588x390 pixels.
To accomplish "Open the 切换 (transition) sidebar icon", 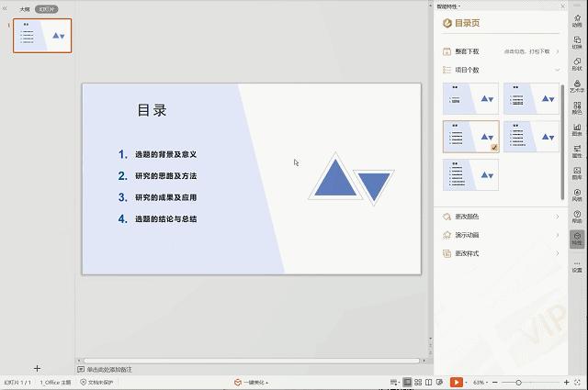I will point(577,42).
